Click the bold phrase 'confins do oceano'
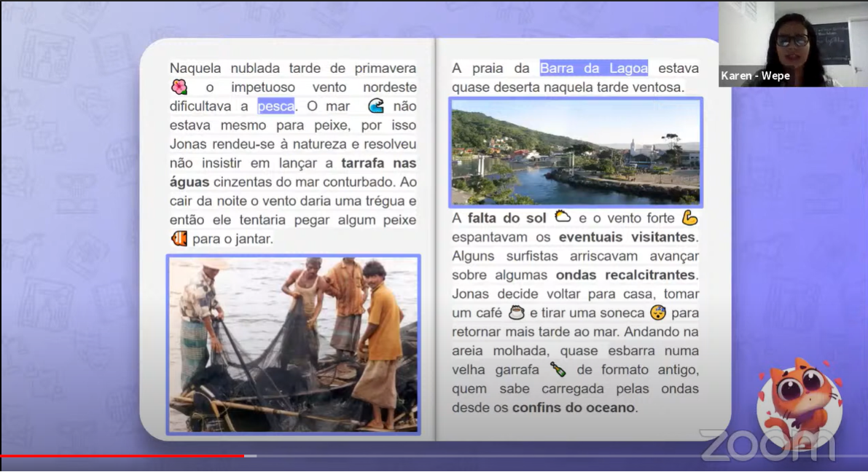Screen dimensions: 868x472 point(573,408)
